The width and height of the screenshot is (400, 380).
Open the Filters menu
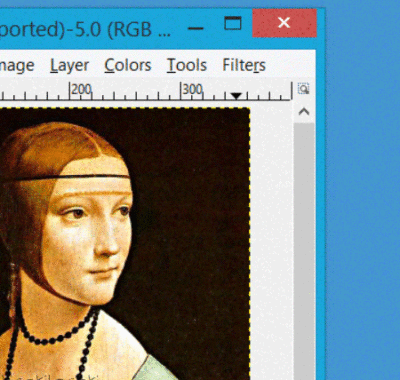tap(244, 65)
